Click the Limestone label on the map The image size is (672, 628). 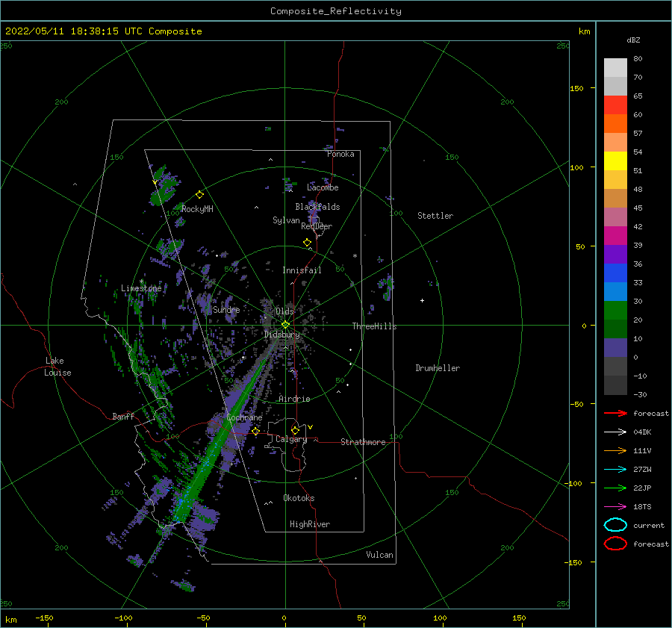pyautogui.click(x=141, y=288)
